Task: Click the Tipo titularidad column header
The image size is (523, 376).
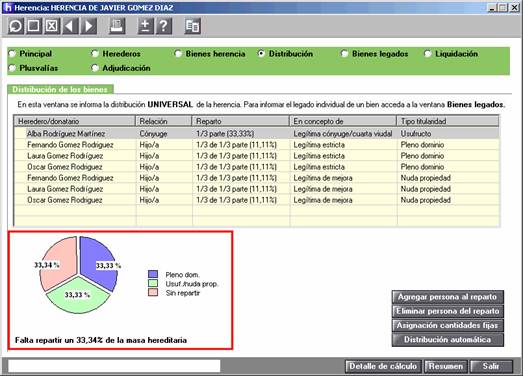Action: point(448,121)
